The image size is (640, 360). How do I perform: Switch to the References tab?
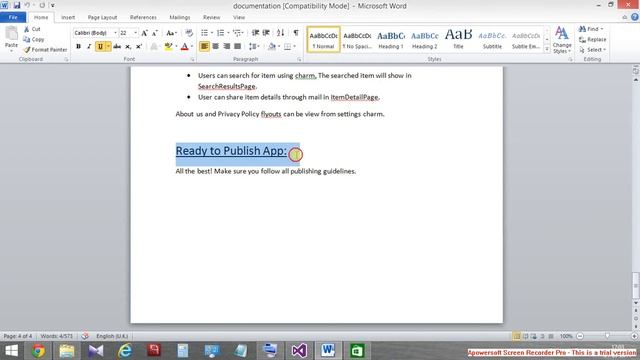(143, 17)
